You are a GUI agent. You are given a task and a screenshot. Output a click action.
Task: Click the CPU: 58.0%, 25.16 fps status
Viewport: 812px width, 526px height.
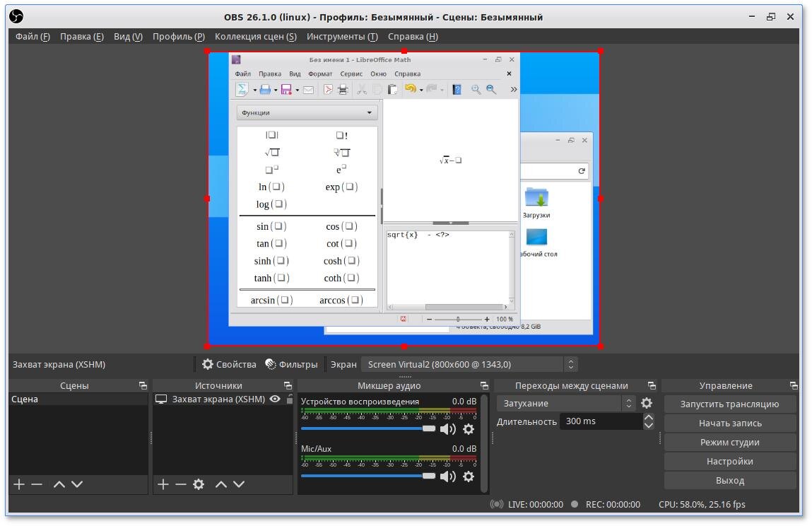702,504
